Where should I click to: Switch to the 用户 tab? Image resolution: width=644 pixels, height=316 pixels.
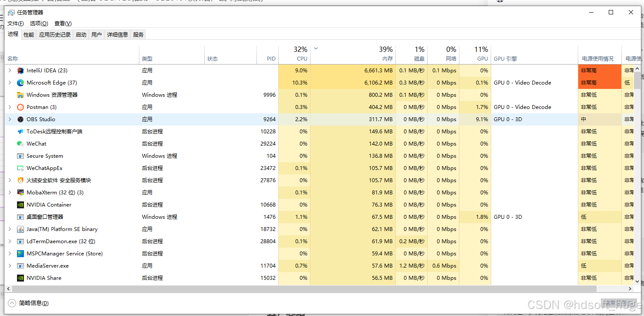pyautogui.click(x=97, y=35)
